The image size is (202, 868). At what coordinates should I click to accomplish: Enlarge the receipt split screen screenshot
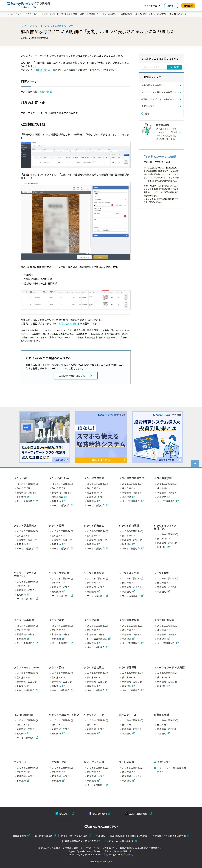point(76,221)
